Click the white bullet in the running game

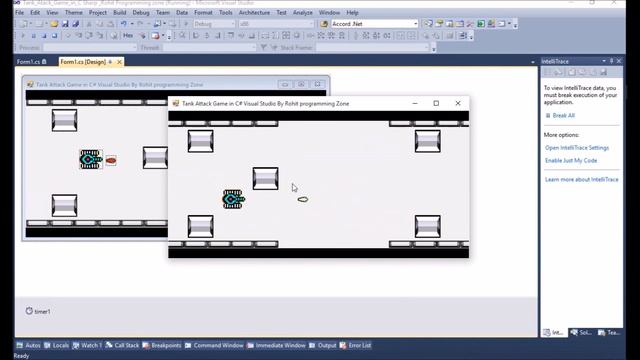pyautogui.click(x=303, y=199)
